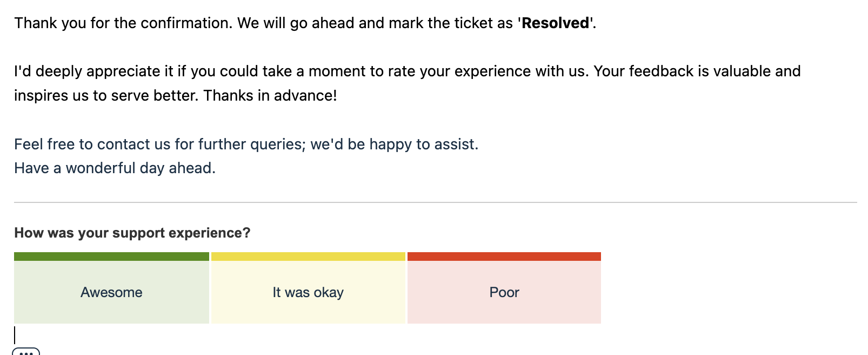Choose the "It was okay" rating

308,292
